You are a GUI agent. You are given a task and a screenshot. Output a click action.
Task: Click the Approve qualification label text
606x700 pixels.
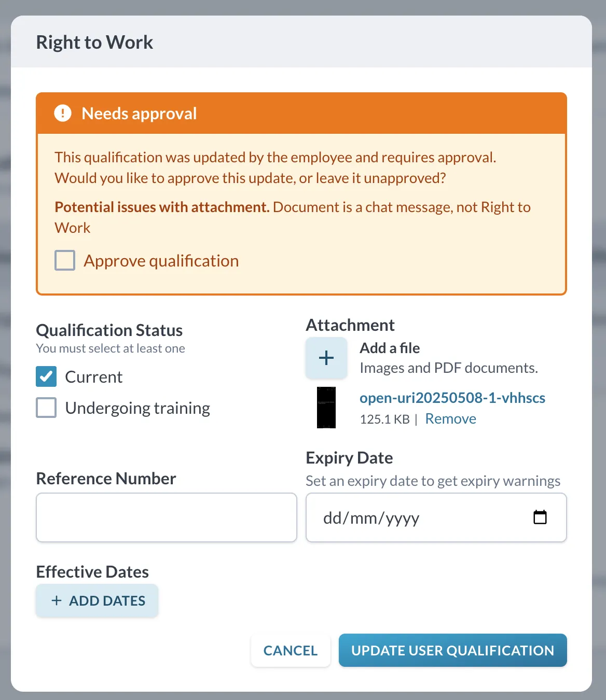click(x=161, y=261)
